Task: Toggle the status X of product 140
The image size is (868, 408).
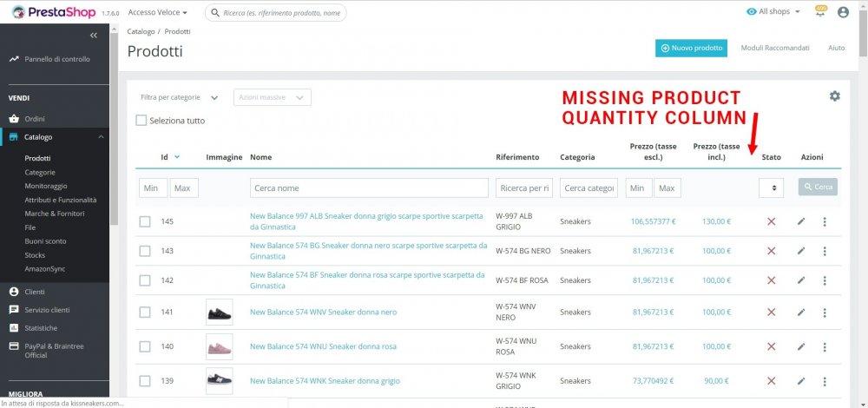Action: point(771,346)
